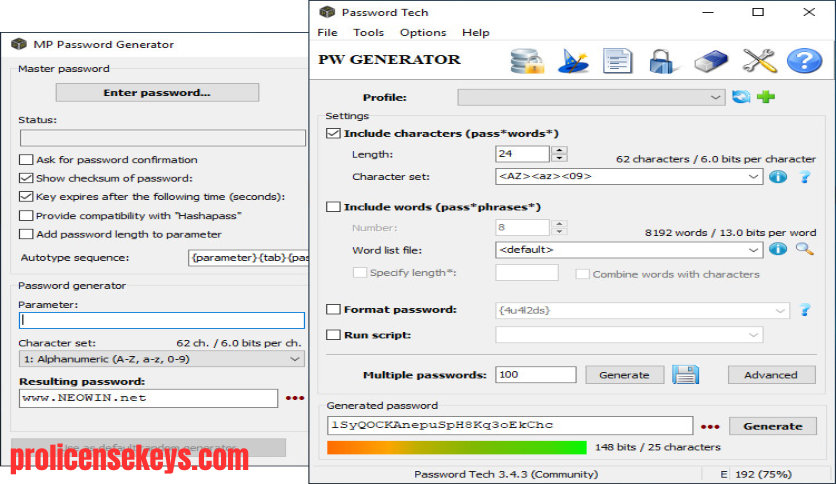Open configuration with wrench and screwdriver icon
This screenshot has height=484, width=836.
pos(759,61)
